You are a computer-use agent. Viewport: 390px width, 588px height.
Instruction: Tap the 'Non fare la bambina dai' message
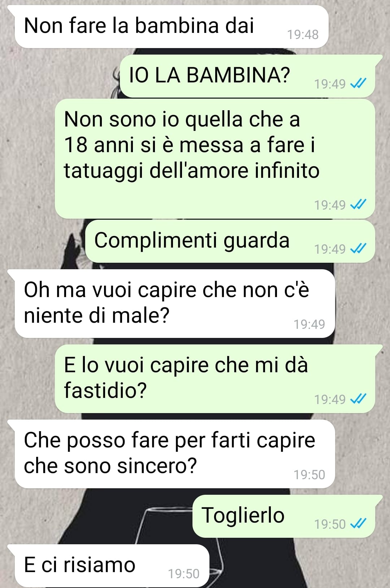(x=171, y=27)
